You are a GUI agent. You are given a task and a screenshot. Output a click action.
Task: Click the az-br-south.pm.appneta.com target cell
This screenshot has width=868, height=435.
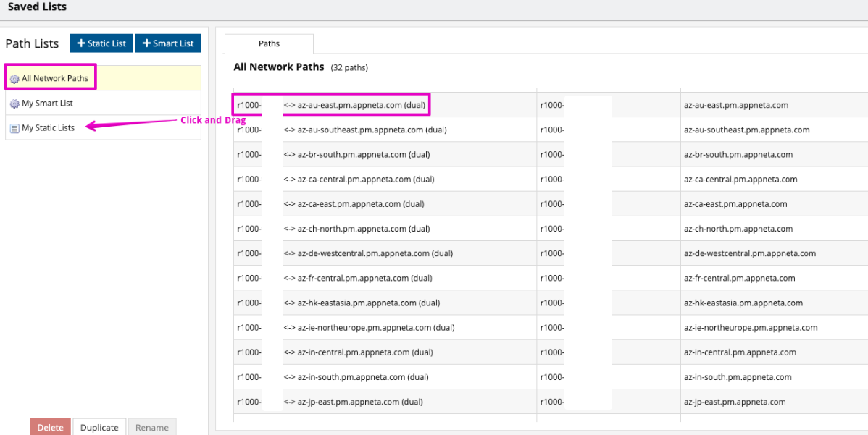click(x=738, y=155)
